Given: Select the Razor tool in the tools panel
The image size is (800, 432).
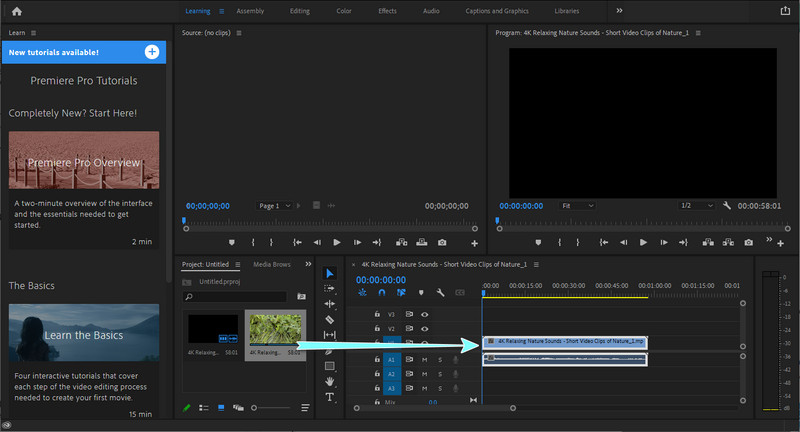Looking at the screenshot, I should click(330, 319).
